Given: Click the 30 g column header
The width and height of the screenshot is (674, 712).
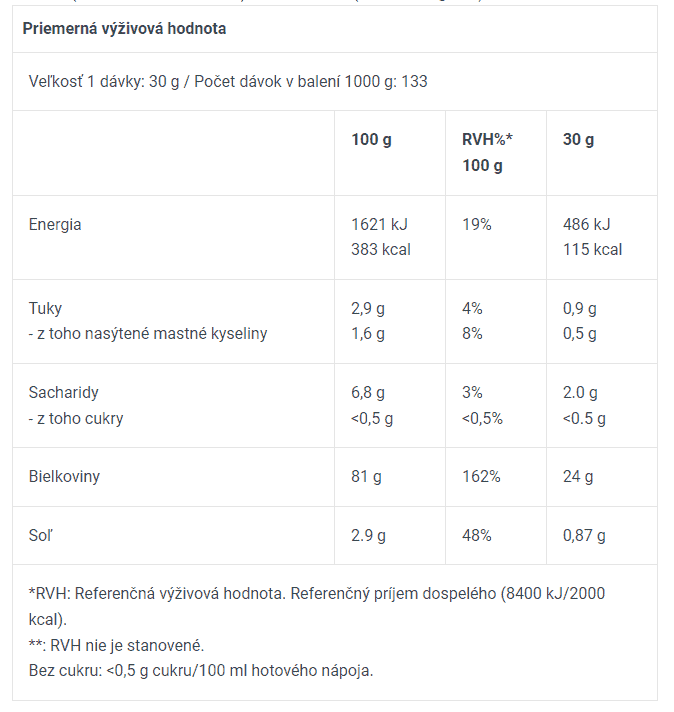Looking at the screenshot, I should pos(578,140).
